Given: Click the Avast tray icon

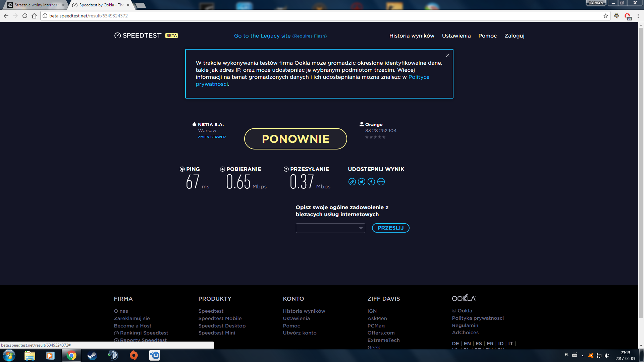Looking at the screenshot, I should coord(591,355).
